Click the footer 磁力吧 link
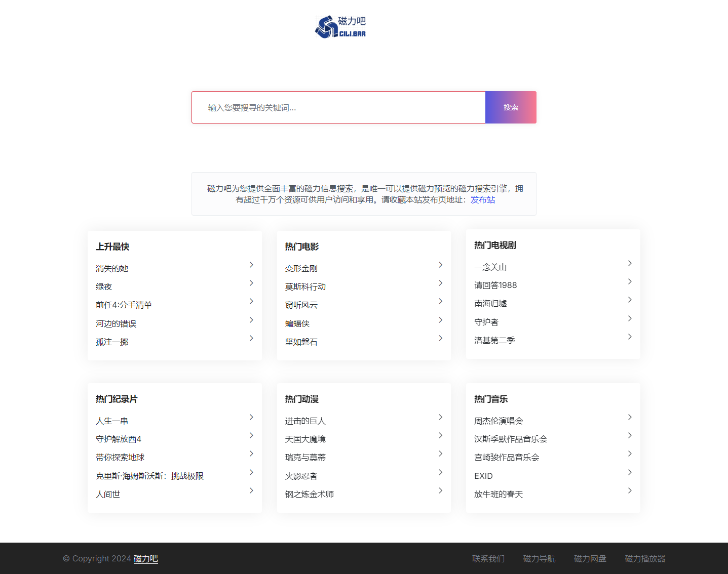The image size is (728, 574). [x=146, y=558]
